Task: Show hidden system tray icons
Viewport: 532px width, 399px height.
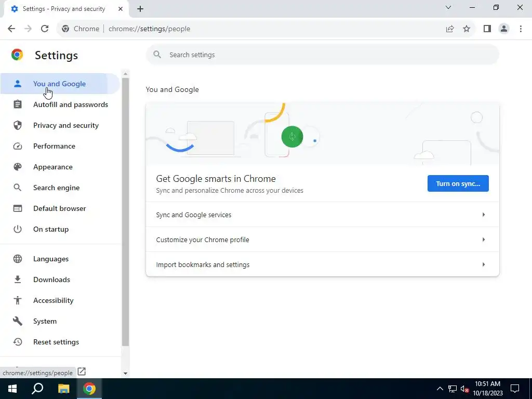Action: point(440,389)
